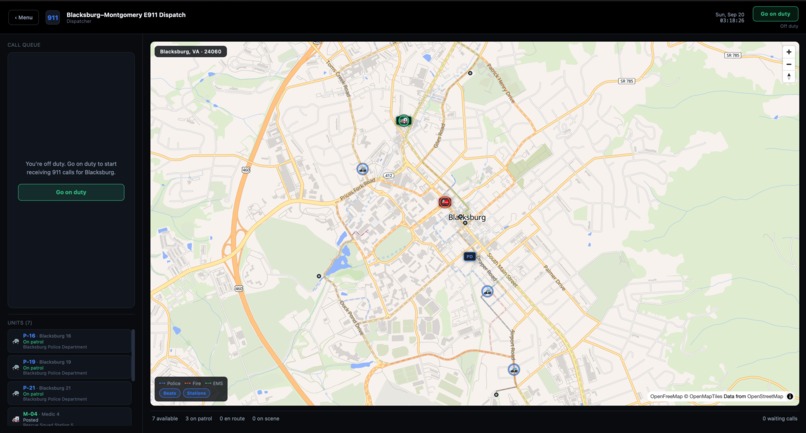Click the UNITS (7) panel heading
Viewport: 806px width, 433px height.
[20, 323]
